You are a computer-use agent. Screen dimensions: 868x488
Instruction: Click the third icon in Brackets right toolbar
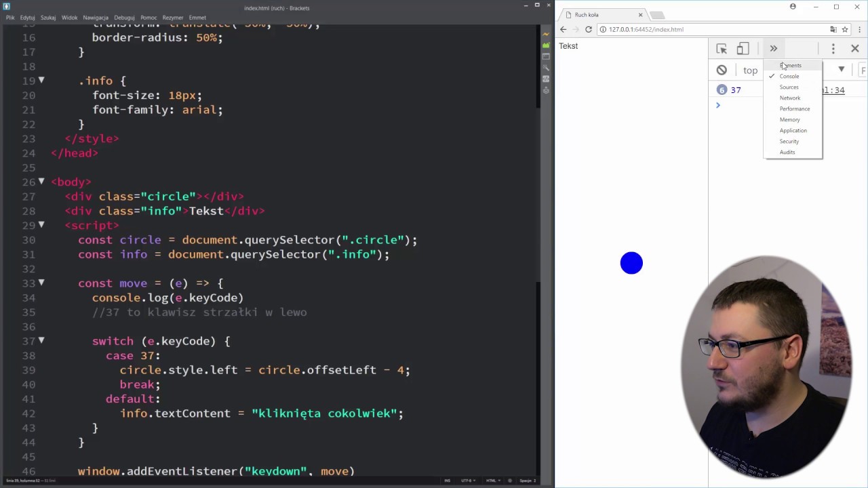pyautogui.click(x=546, y=56)
